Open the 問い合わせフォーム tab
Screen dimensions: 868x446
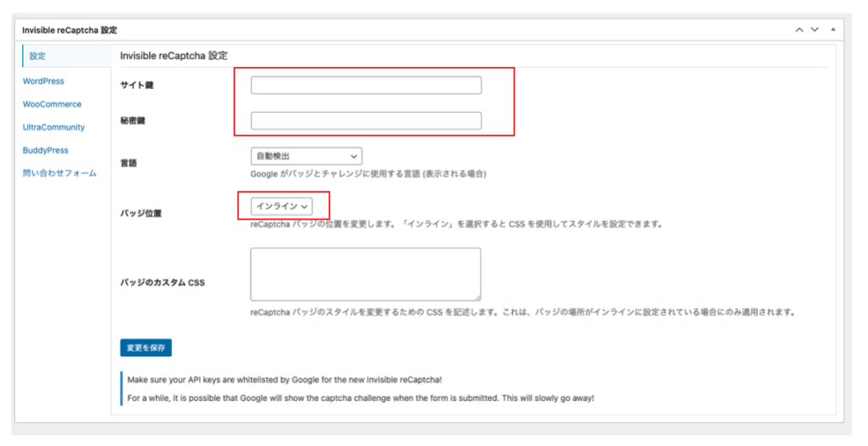[x=59, y=174]
